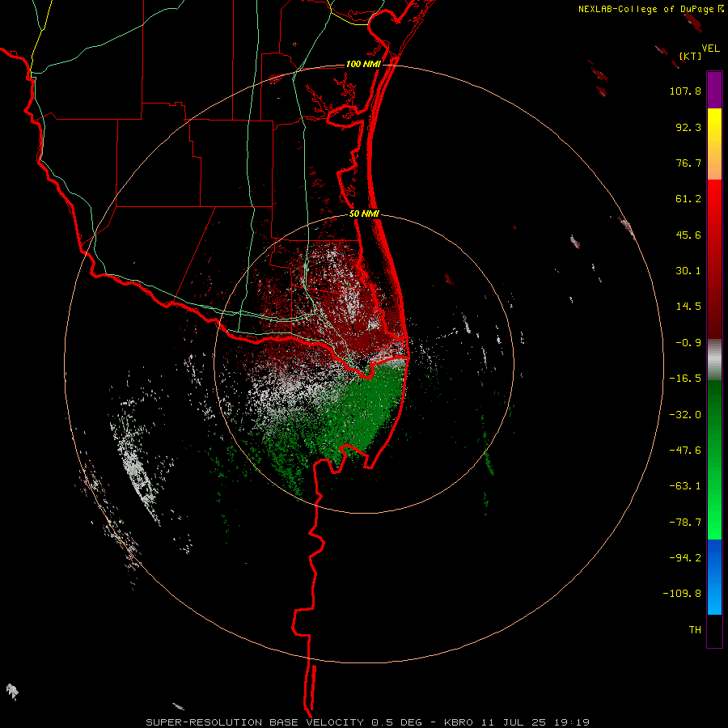The height and width of the screenshot is (728, 728).
Task: Click the 92.3 velocity scale value
Action: (688, 127)
